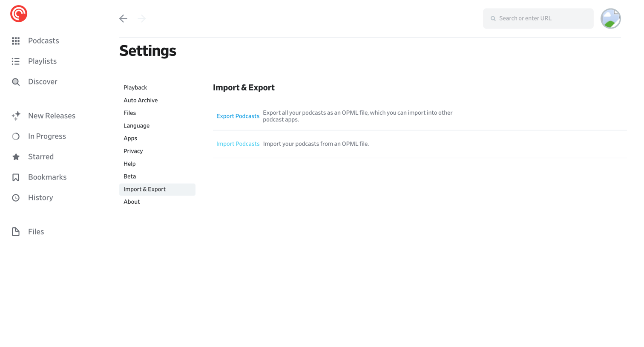
Task: Click the Files label in left sidebar
Action: 36,232
